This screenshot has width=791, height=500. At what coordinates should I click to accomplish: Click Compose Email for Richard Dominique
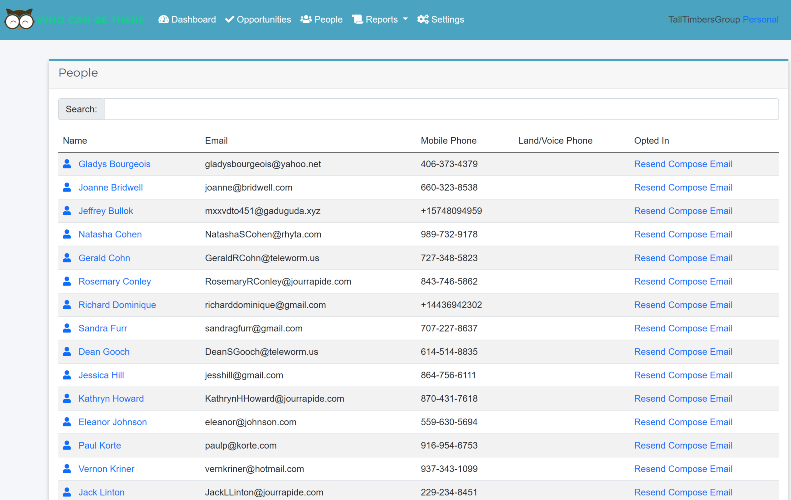point(700,305)
